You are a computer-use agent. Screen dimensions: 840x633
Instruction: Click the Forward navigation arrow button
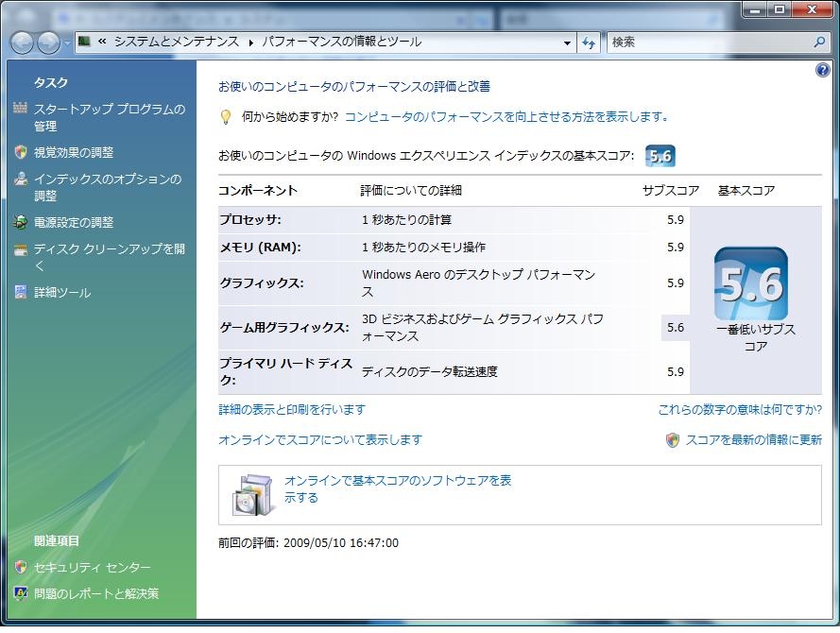click(x=49, y=43)
